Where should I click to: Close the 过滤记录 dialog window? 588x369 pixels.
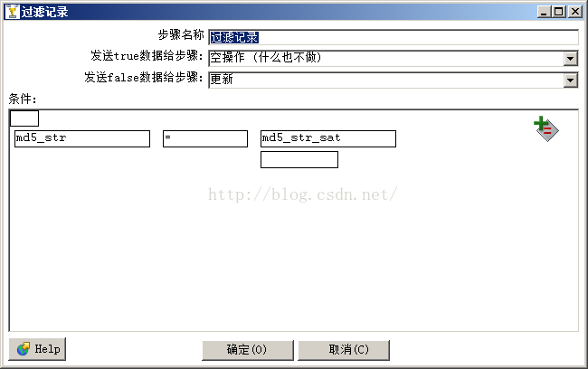[574, 12]
